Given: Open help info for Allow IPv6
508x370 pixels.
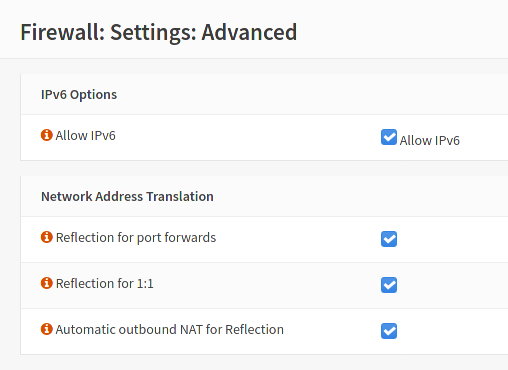Looking at the screenshot, I should (x=47, y=135).
